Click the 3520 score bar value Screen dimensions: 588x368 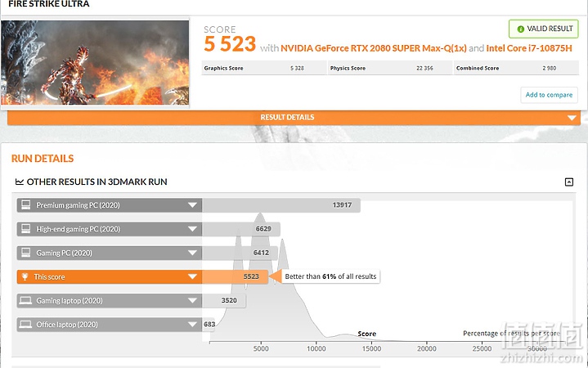[x=229, y=300]
